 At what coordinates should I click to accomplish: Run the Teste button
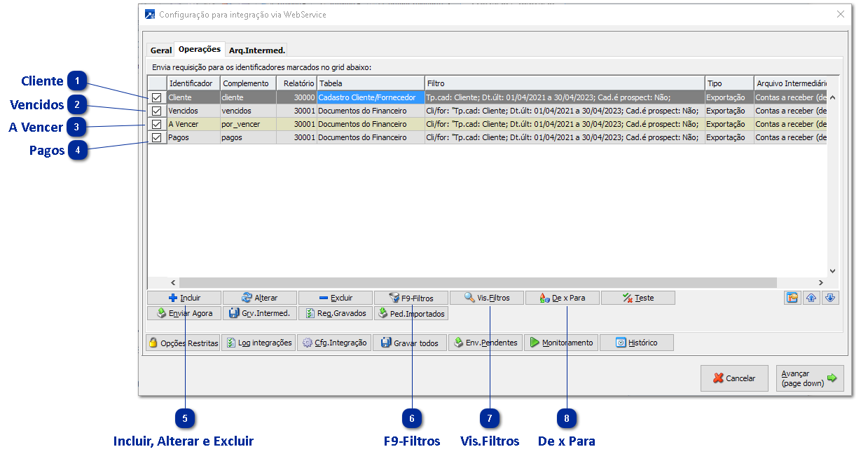click(638, 298)
